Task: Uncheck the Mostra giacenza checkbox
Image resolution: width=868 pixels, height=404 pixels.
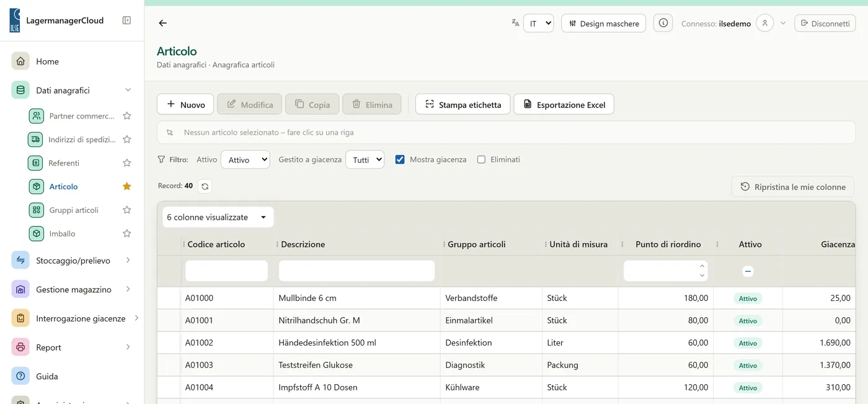Action: [x=400, y=159]
